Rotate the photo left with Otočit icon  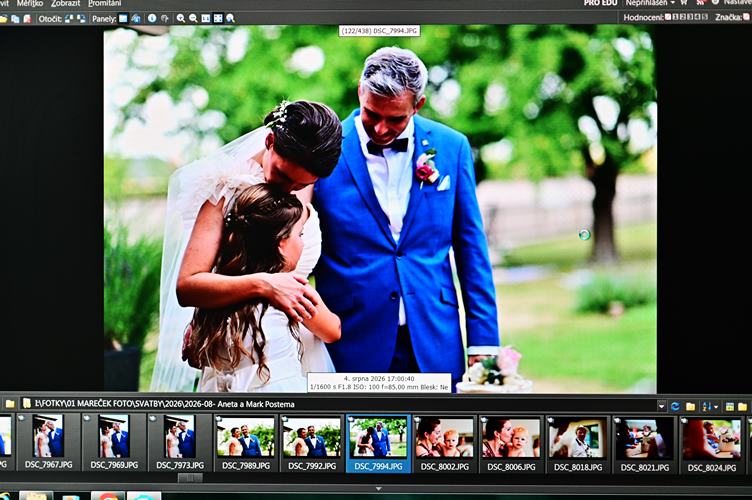pyautogui.click(x=69, y=19)
